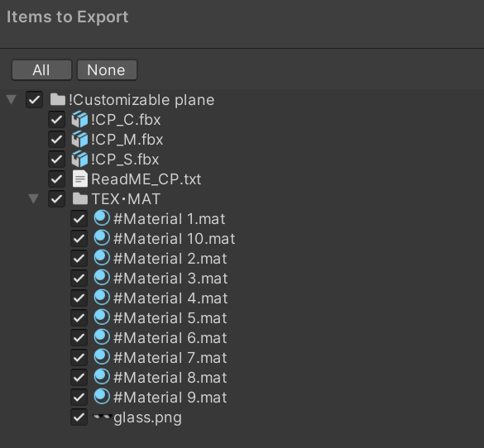Click the ReadME_CP.txt document icon
The image size is (484, 448).
(80, 179)
